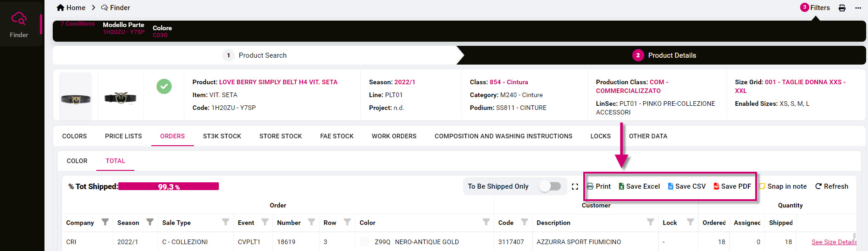Image resolution: width=868 pixels, height=251 pixels.
Task: Toggle the To Be Shipped Only switch
Action: pyautogui.click(x=550, y=186)
